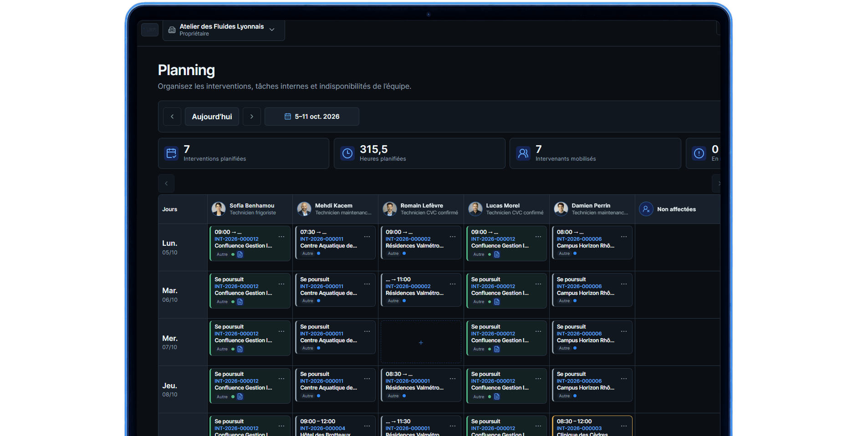The height and width of the screenshot is (436, 868).
Task: Open options menu for Damien's Monday 08:00 card
Action: tap(624, 237)
